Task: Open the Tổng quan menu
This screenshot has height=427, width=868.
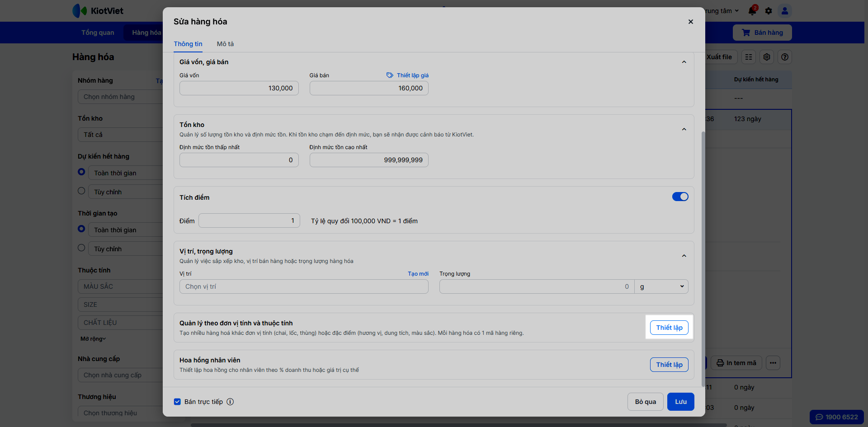Action: click(98, 33)
